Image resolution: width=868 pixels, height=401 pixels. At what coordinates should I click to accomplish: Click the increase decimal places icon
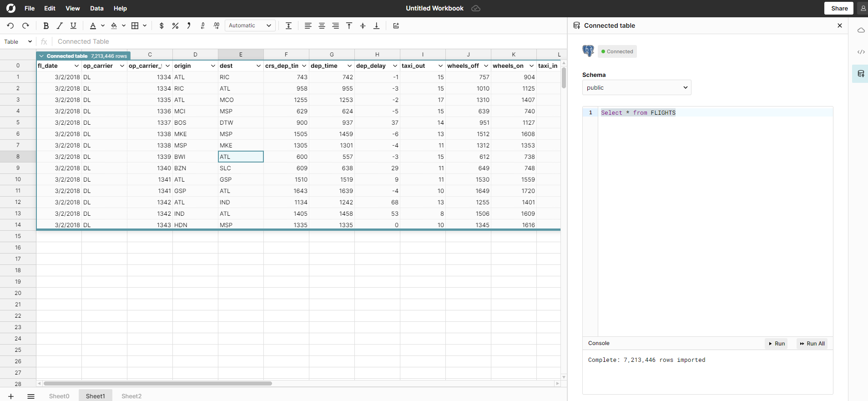(216, 26)
